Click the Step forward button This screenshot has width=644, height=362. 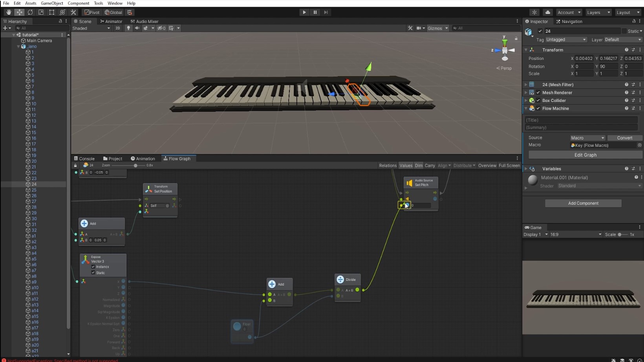coord(326,12)
